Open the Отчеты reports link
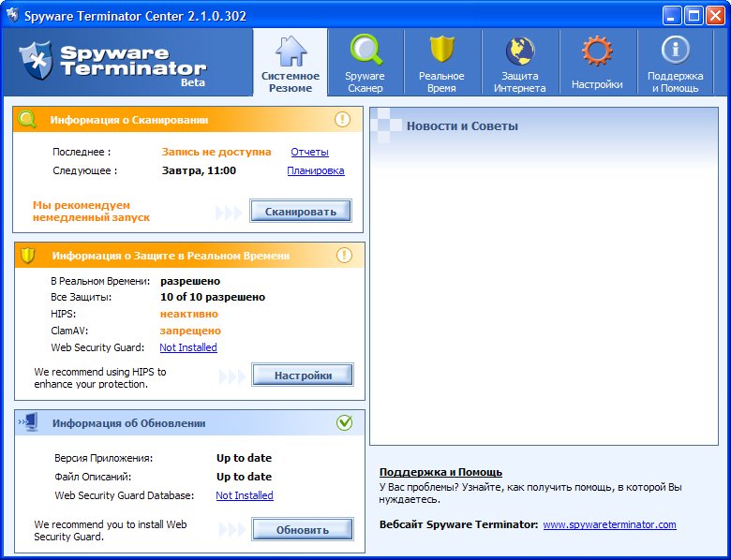 coord(309,152)
